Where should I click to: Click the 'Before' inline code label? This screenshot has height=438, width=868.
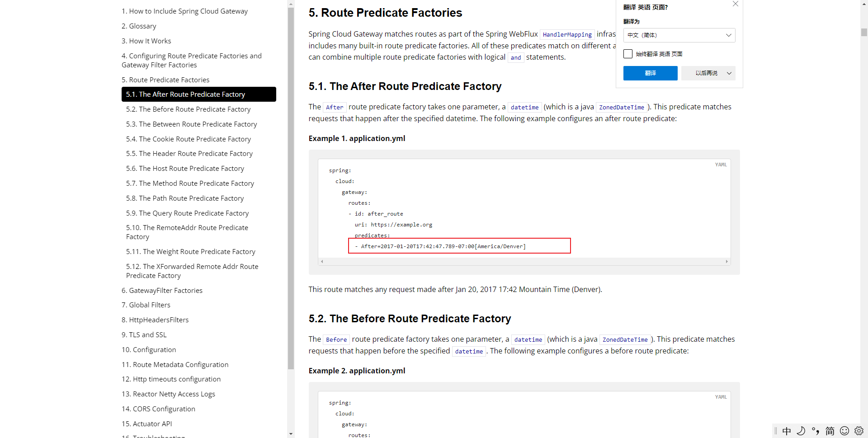[x=336, y=339]
